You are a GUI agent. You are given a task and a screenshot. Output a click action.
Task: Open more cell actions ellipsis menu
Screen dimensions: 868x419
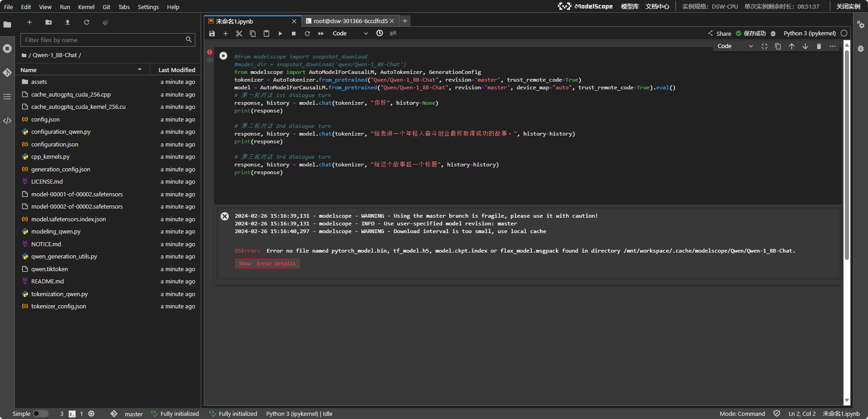pyautogui.click(x=833, y=46)
